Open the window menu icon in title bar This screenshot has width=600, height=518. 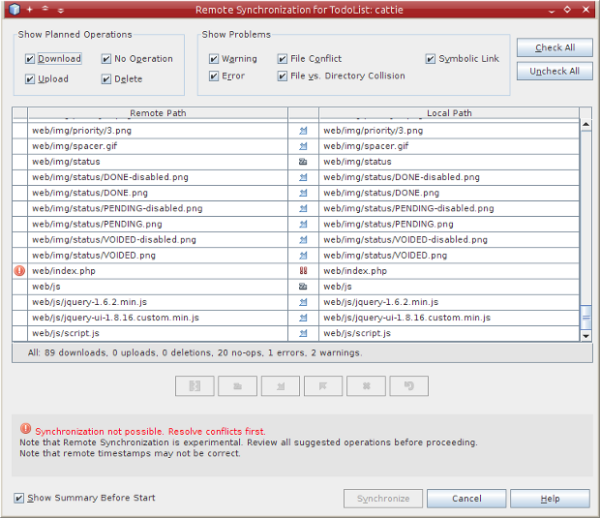tap(11, 9)
